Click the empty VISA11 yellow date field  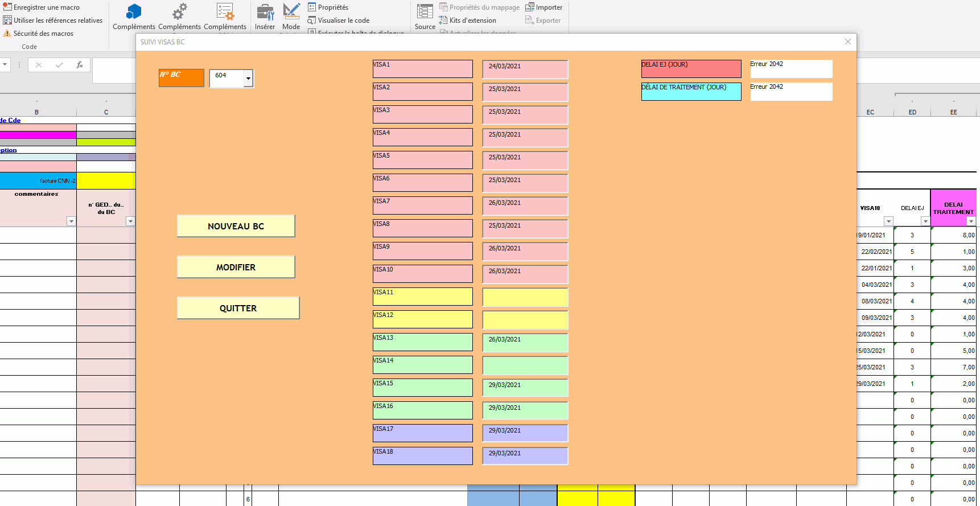point(525,297)
